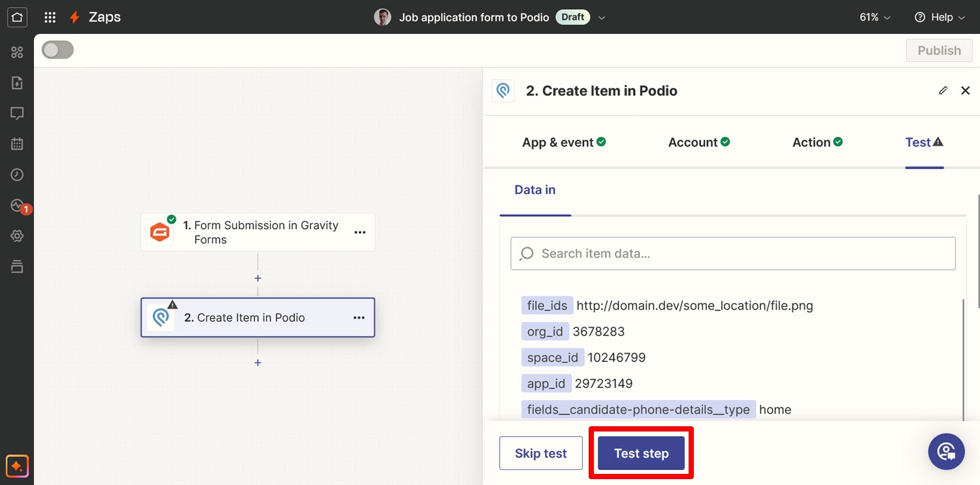980x485 pixels.
Task: Click the Test step button
Action: click(x=642, y=453)
